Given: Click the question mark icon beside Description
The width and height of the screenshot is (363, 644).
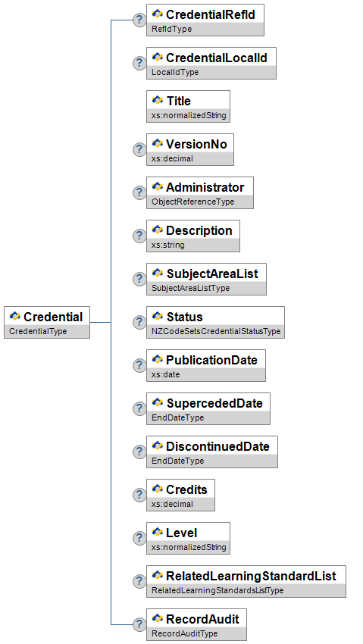Looking at the screenshot, I should coord(139,236).
